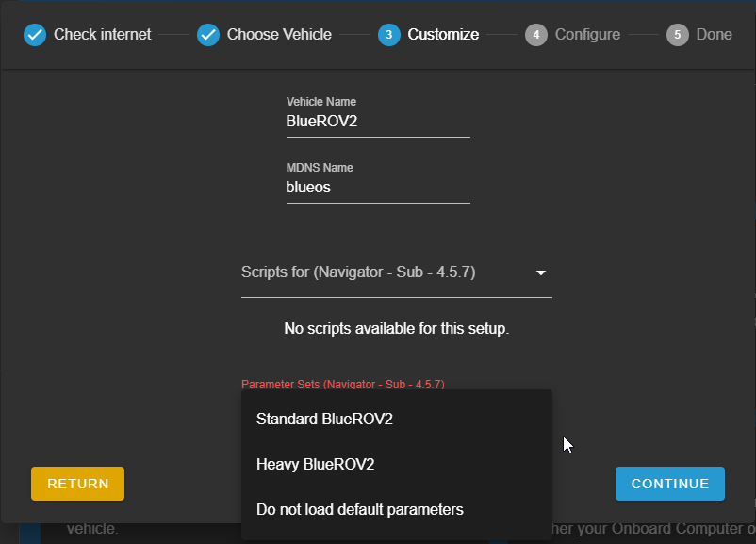Click the step 5 Done circle icon

click(x=678, y=35)
